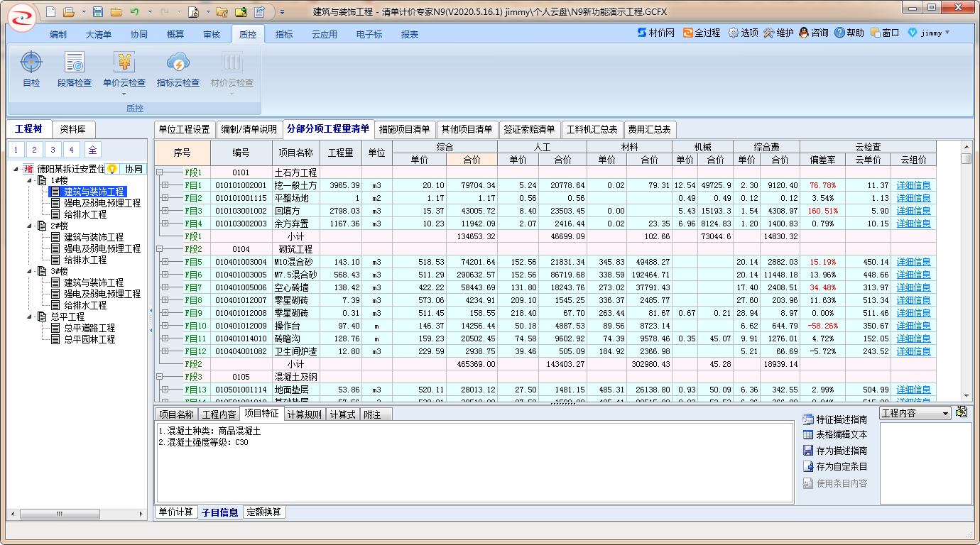
Task: Click the 单价云检查 yen icon
Action: 124,63
